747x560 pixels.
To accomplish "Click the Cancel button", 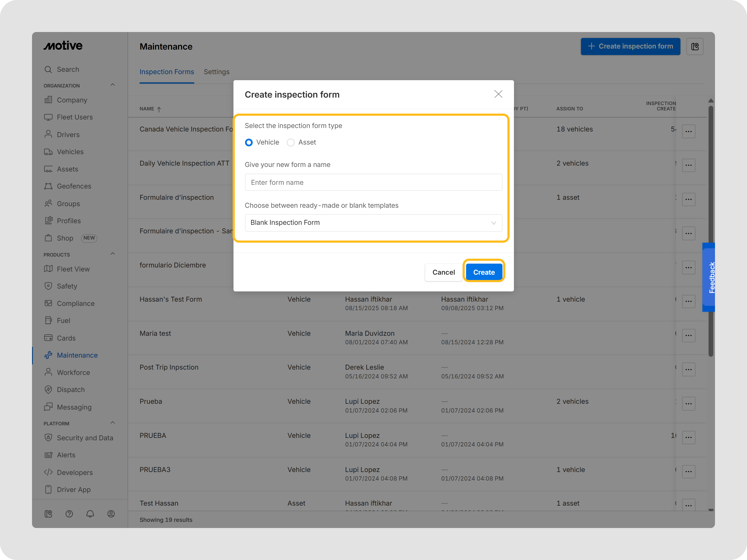I will point(443,272).
